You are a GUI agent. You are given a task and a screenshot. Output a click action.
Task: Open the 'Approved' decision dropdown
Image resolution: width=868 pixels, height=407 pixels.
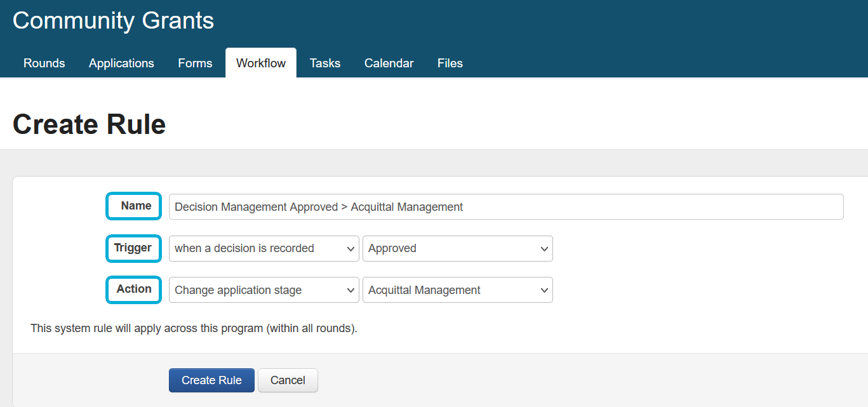click(x=457, y=249)
